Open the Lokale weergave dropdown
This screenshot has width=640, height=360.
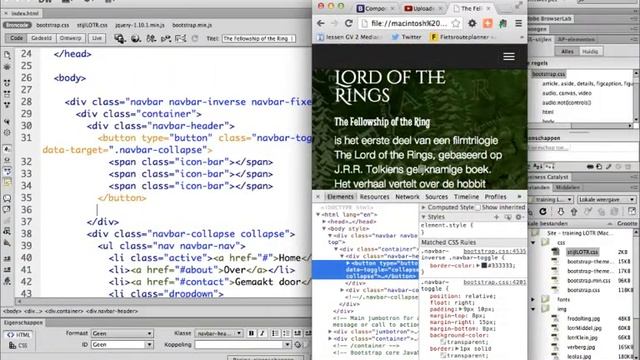tap(607, 200)
